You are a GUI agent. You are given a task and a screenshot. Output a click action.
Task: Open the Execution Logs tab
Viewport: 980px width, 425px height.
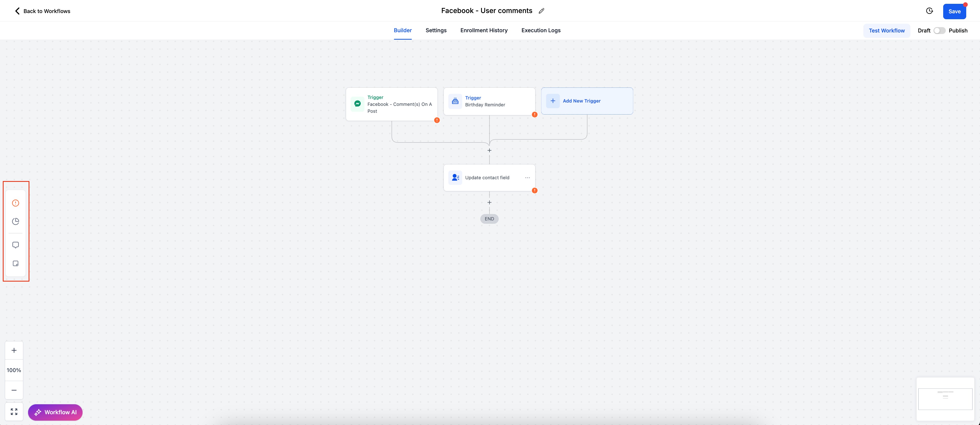click(541, 30)
